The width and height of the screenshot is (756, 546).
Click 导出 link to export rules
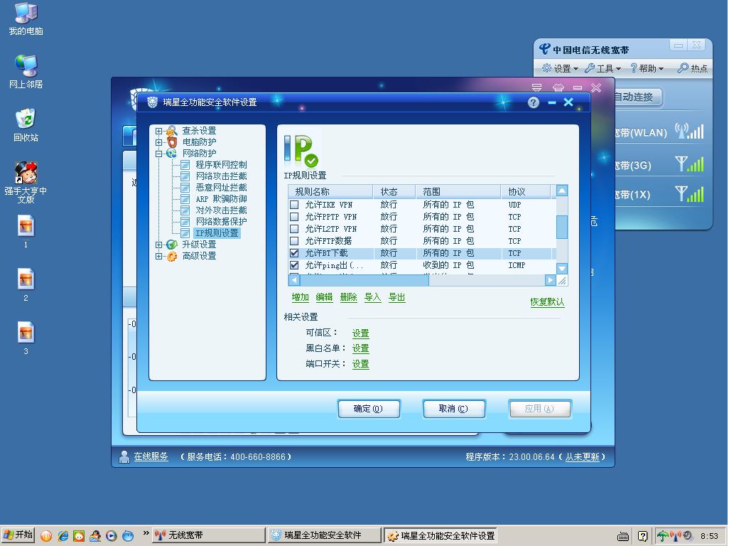coord(396,297)
